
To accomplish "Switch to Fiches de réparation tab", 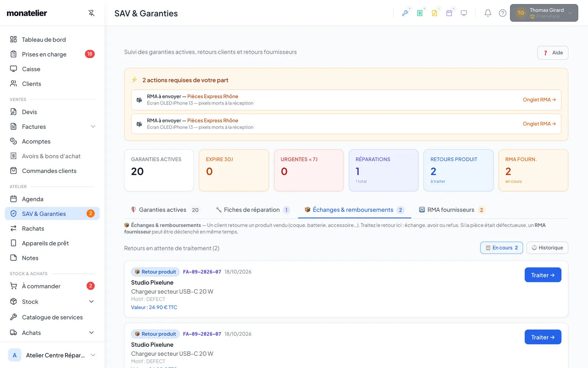I will point(253,210).
